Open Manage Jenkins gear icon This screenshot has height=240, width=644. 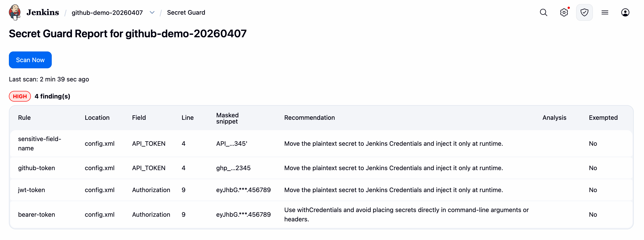[x=564, y=12]
